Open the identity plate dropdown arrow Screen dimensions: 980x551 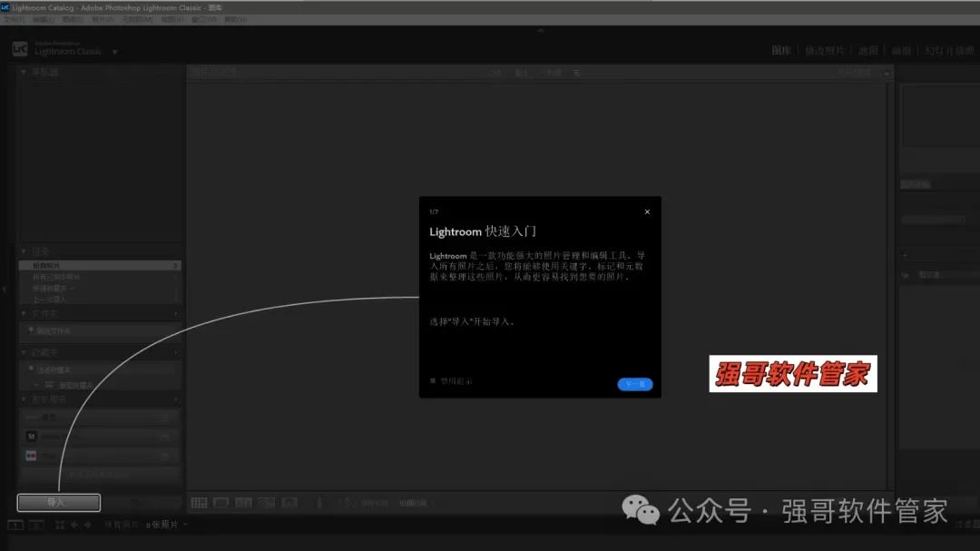(x=115, y=52)
